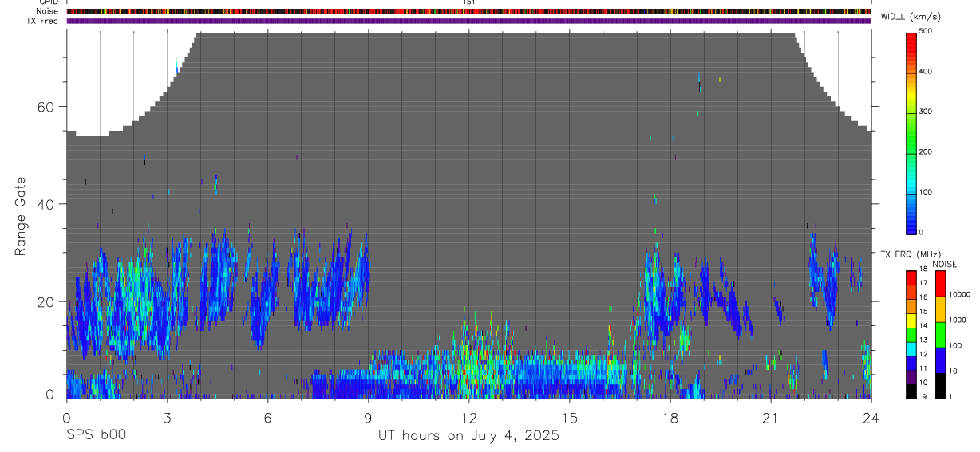The width and height of the screenshot is (980, 452).
Task: Click the 3 hour tick on UT axis
Action: tap(167, 418)
